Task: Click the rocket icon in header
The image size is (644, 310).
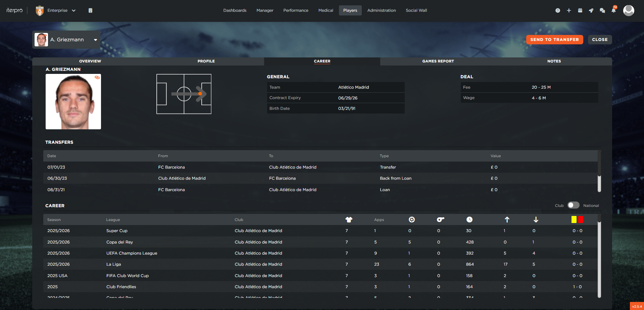Action: pyautogui.click(x=591, y=10)
